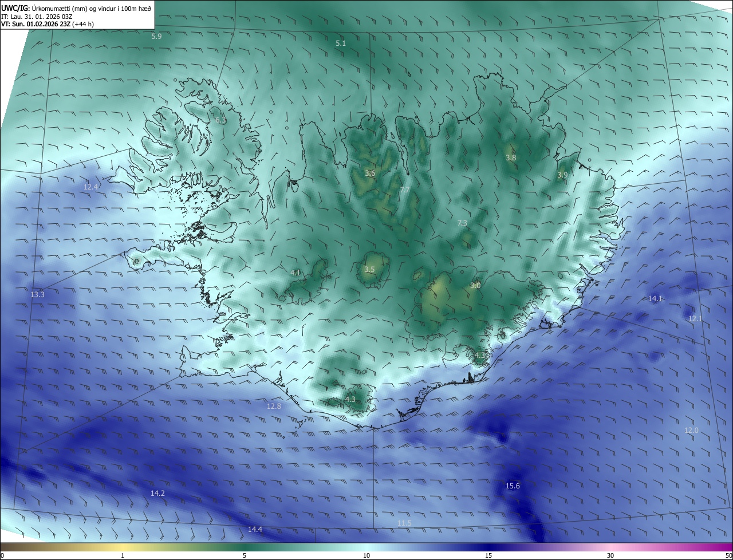Click the 10 tick on the color scale
733x560 pixels.
366,556
